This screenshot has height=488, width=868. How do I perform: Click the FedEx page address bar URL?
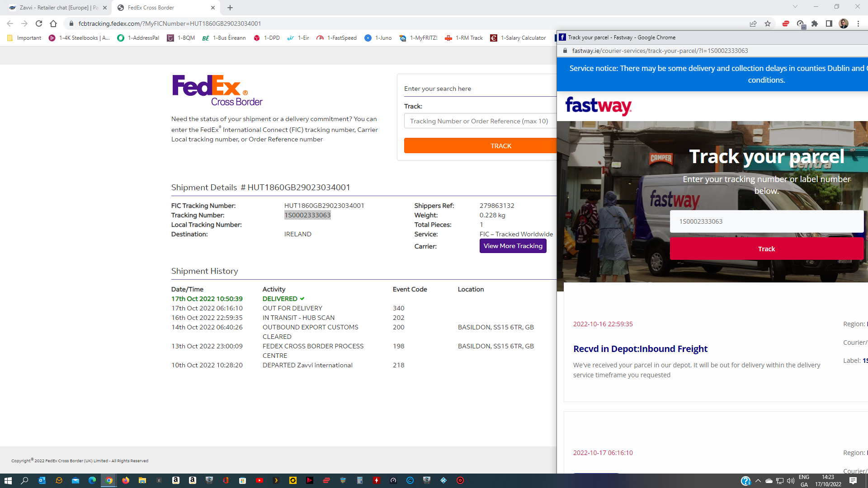pyautogui.click(x=170, y=23)
